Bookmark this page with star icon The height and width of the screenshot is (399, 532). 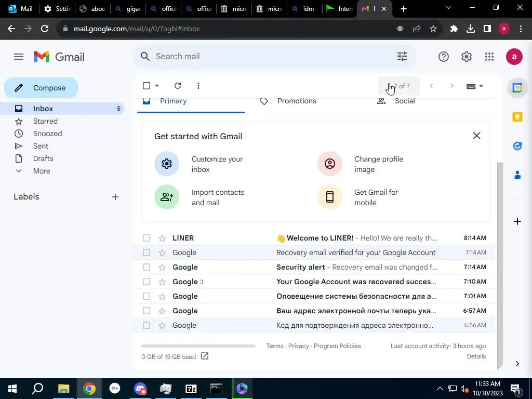[x=433, y=29]
